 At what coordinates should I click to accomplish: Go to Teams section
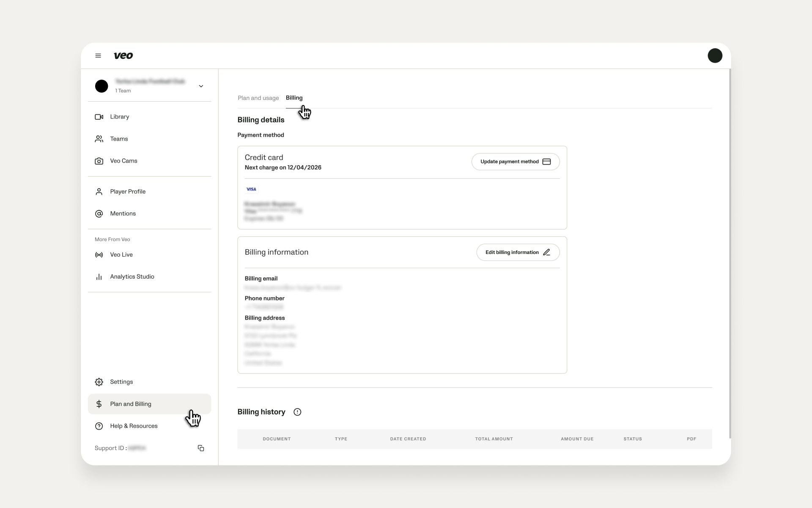119,139
